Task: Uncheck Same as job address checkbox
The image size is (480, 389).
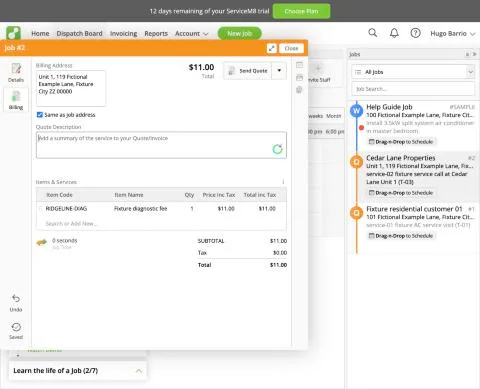Action: 40,115
